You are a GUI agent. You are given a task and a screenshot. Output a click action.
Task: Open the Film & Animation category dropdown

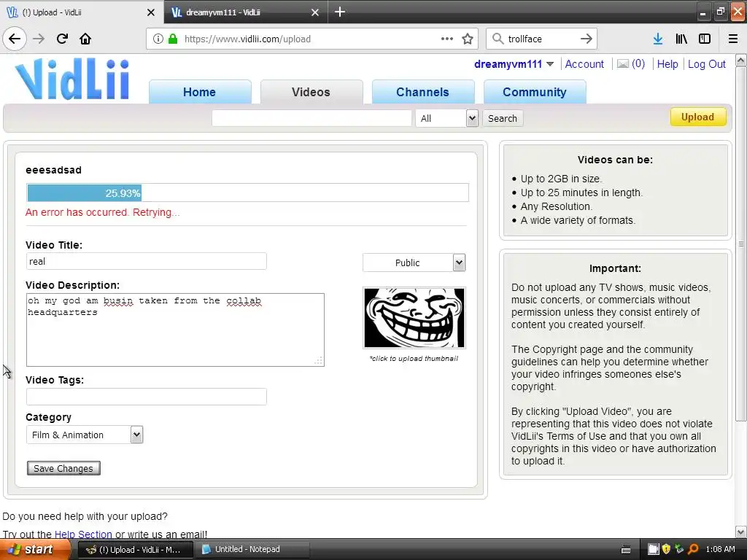click(85, 435)
